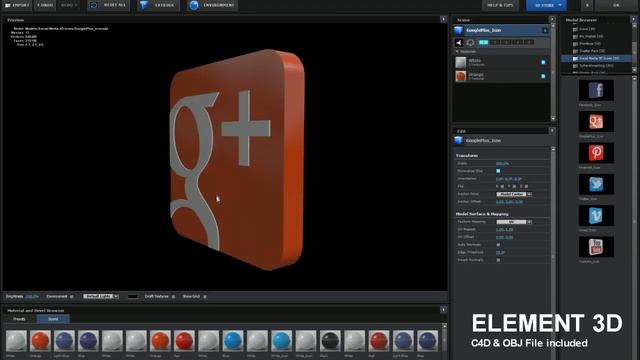Click the Anchor Offset value
The height and width of the screenshot is (360, 640).
509,202
